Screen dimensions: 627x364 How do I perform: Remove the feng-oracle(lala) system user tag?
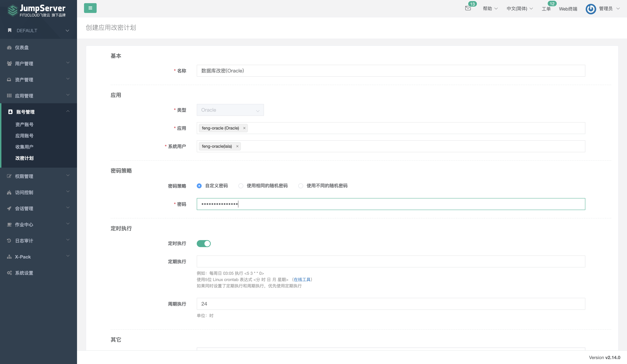pyautogui.click(x=237, y=146)
